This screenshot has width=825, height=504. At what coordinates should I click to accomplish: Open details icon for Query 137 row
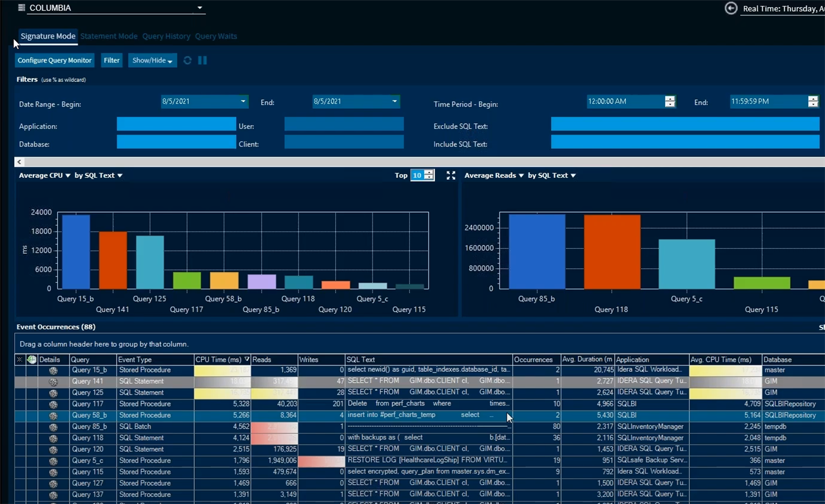coord(53,494)
